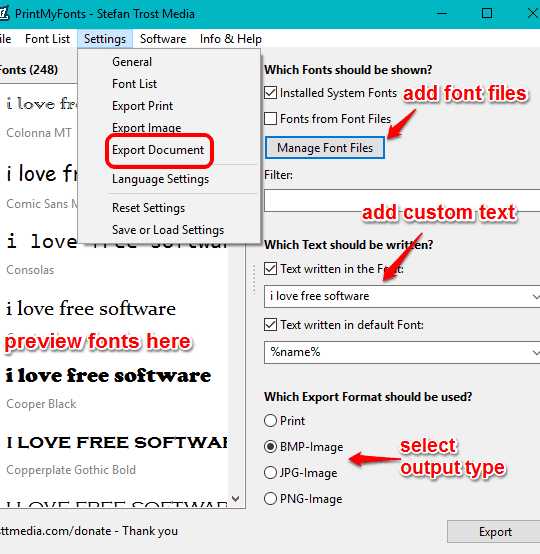This screenshot has width=540, height=554.
Task: Open the Info & Help menu
Action: pyautogui.click(x=231, y=39)
